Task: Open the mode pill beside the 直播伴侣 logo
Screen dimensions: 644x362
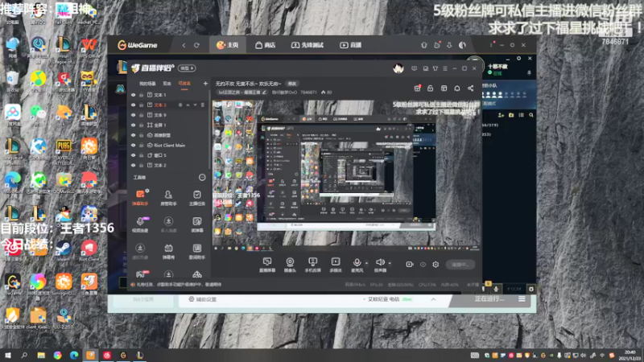Action: (188, 68)
